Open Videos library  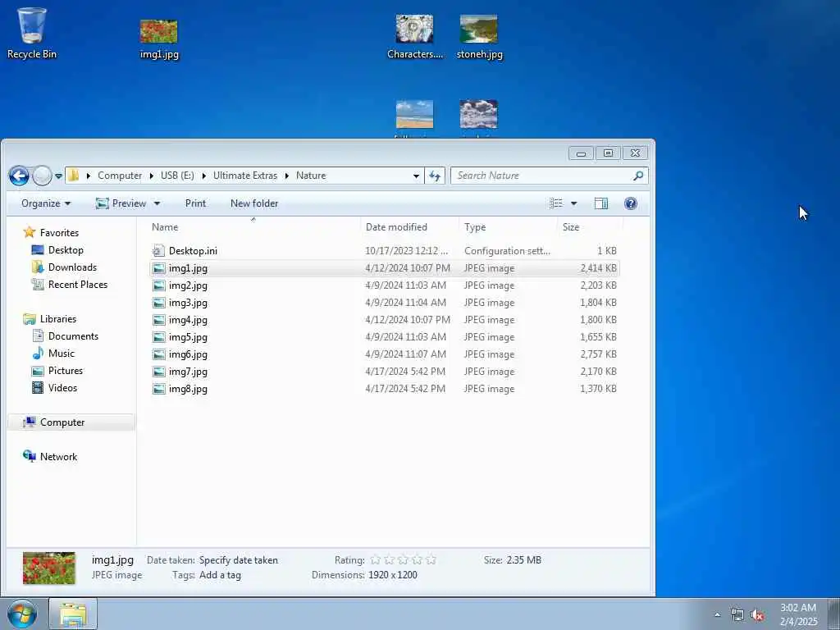coord(55,388)
